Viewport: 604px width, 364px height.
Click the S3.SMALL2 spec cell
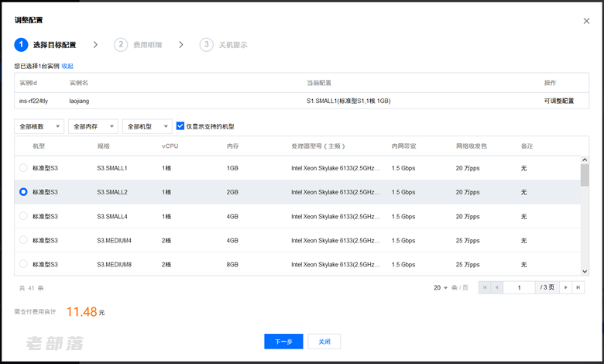(112, 192)
